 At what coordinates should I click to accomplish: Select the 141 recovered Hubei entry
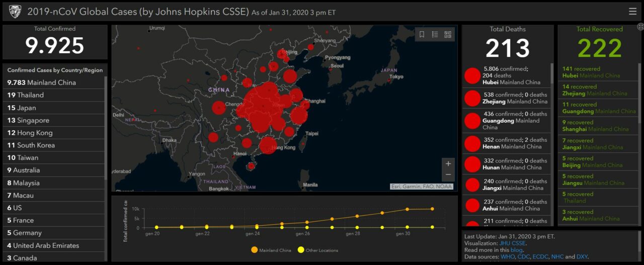(598, 72)
